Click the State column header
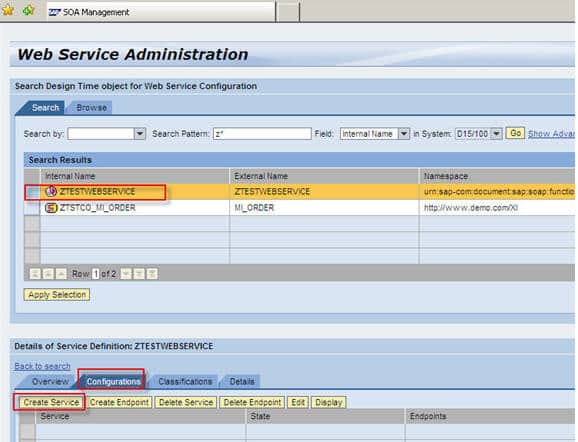The width and height of the screenshot is (578, 442). click(x=325, y=416)
